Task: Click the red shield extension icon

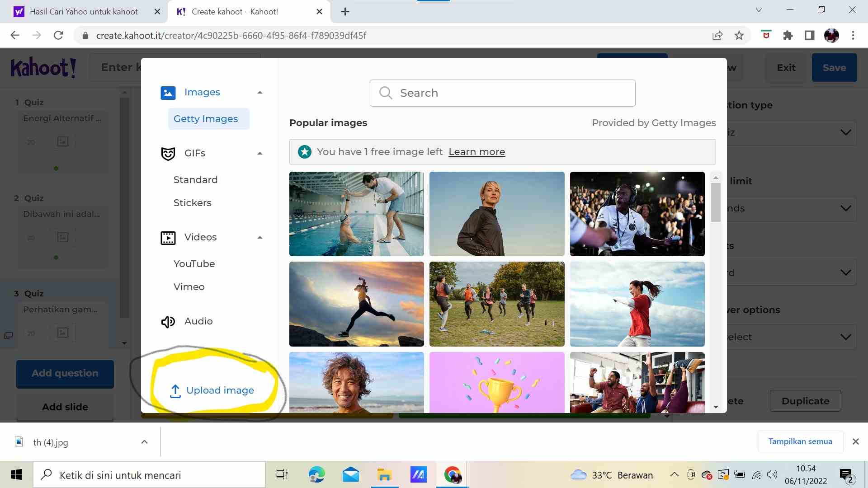Action: pyautogui.click(x=766, y=35)
